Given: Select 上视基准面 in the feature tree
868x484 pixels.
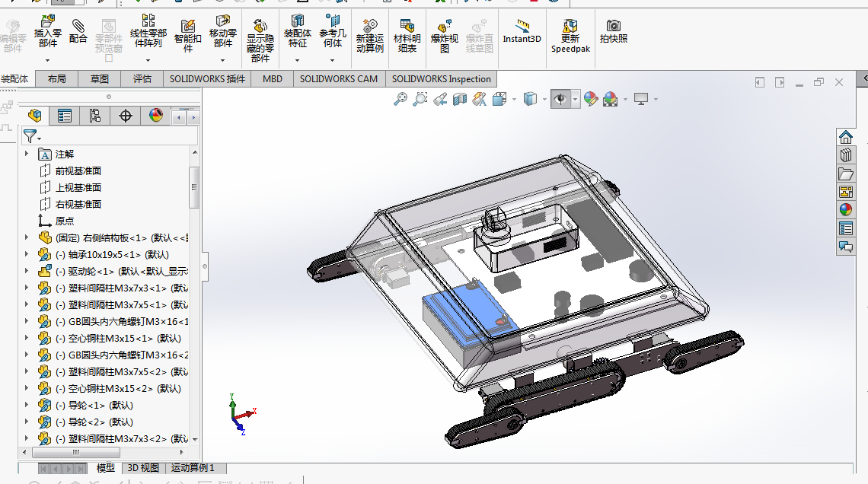Looking at the screenshot, I should click(78, 187).
